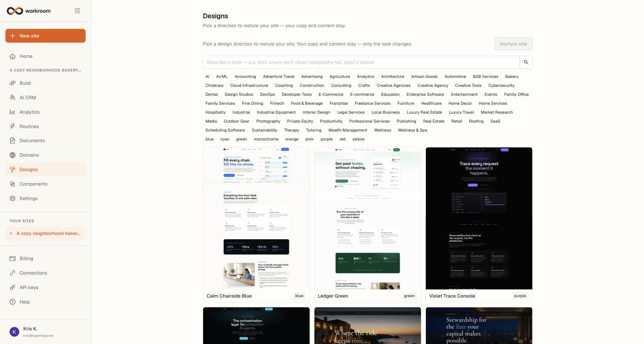Filter designs by Fintech tag
The image size is (644, 344).
[x=277, y=103]
